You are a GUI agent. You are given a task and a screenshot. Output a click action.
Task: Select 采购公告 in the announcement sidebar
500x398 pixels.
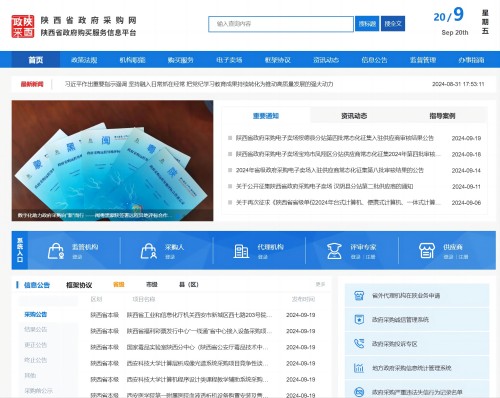pyautogui.click(x=35, y=314)
